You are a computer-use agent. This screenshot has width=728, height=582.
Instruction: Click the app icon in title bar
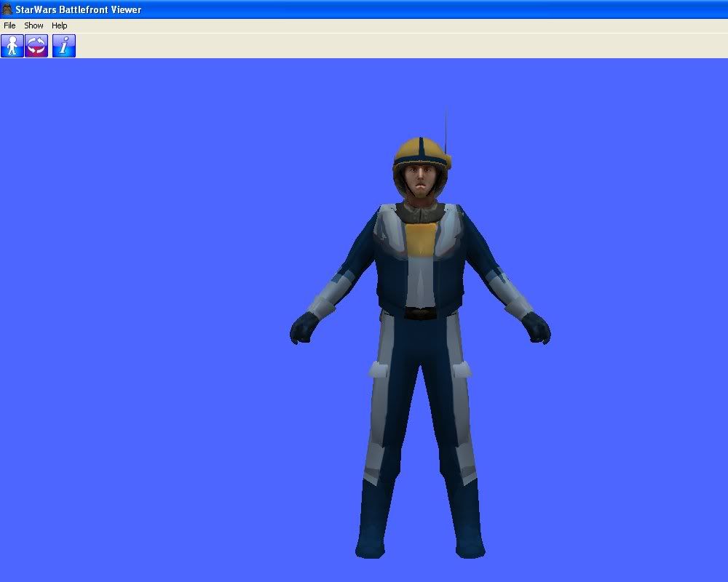[x=7, y=9]
